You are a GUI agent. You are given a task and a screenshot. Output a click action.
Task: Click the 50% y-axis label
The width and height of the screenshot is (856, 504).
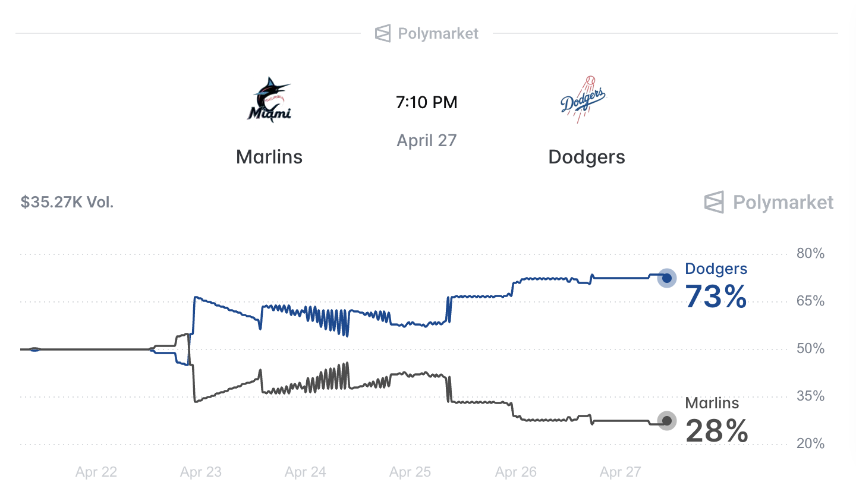(810, 348)
